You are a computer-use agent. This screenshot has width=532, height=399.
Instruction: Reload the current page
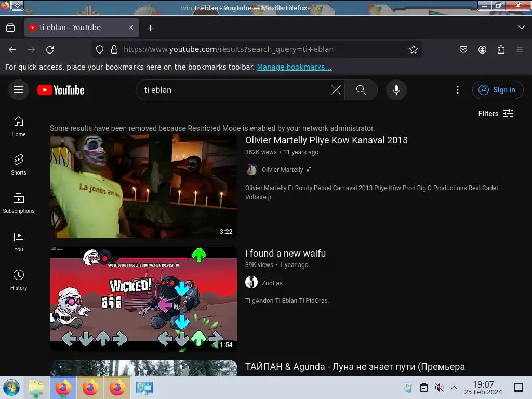(x=50, y=49)
